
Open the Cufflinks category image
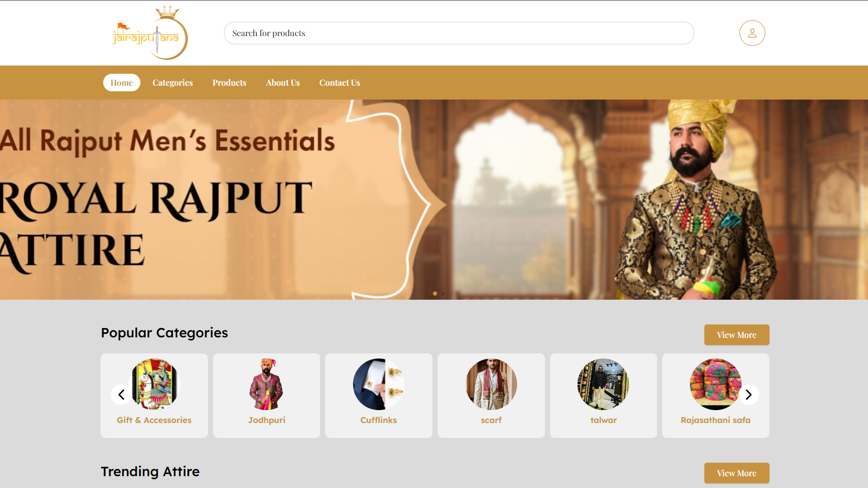pos(379,384)
